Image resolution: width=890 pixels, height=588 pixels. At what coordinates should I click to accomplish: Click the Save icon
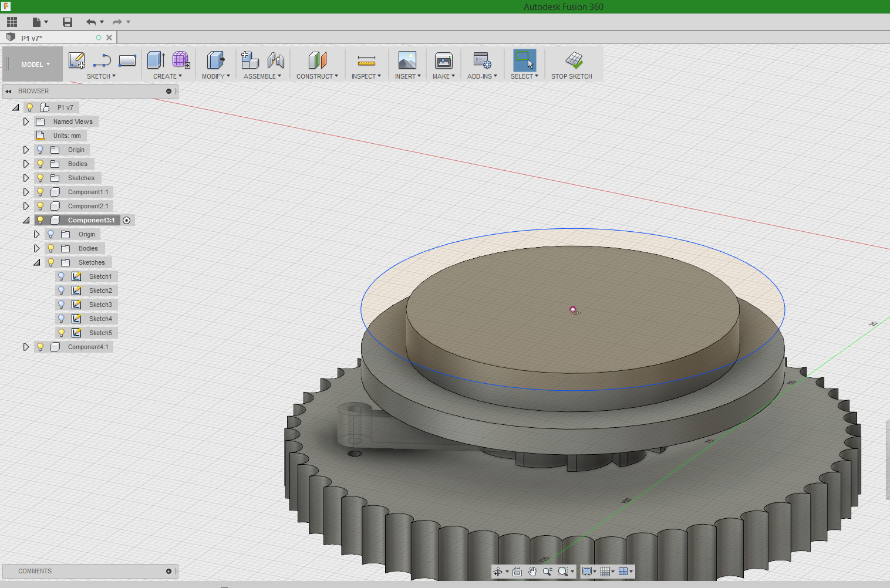coord(68,22)
